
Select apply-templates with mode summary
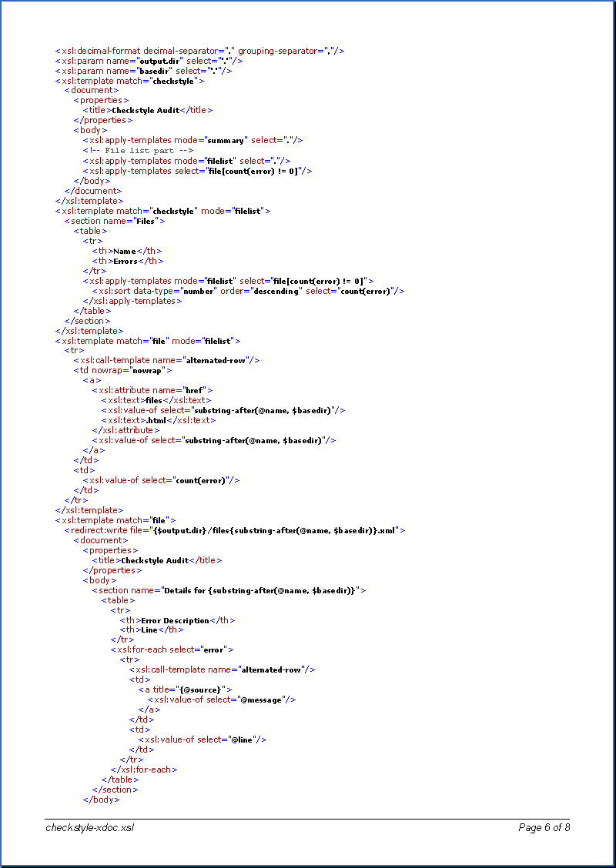tap(192, 141)
